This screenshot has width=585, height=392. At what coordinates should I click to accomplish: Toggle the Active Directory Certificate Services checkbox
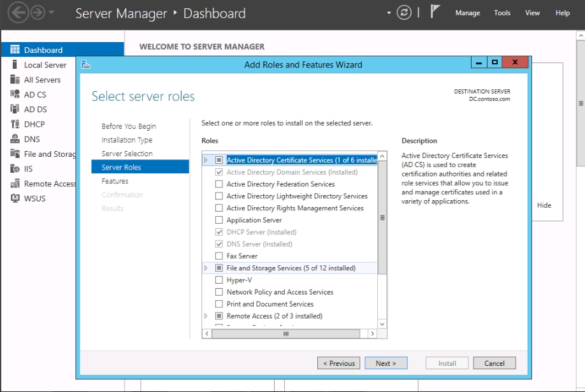point(219,160)
